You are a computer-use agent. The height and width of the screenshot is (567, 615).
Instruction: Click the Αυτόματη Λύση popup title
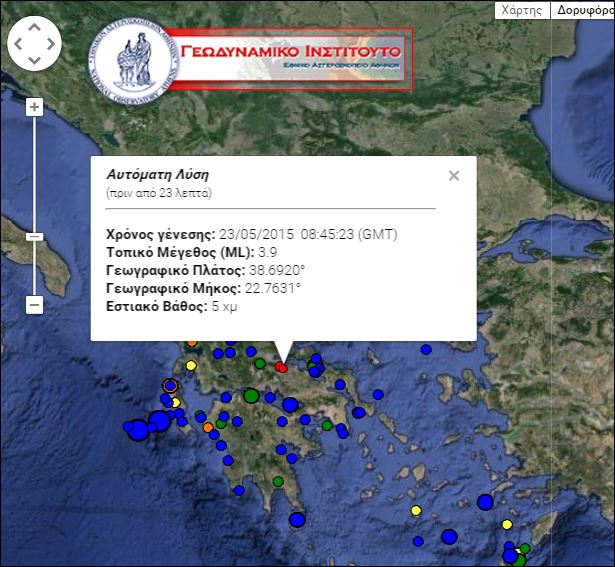coord(157,174)
